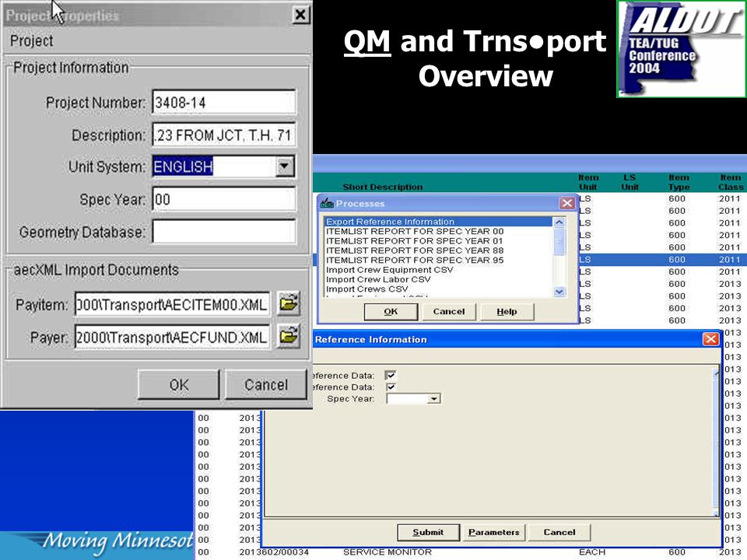Close the Processes dialog

coord(567,203)
